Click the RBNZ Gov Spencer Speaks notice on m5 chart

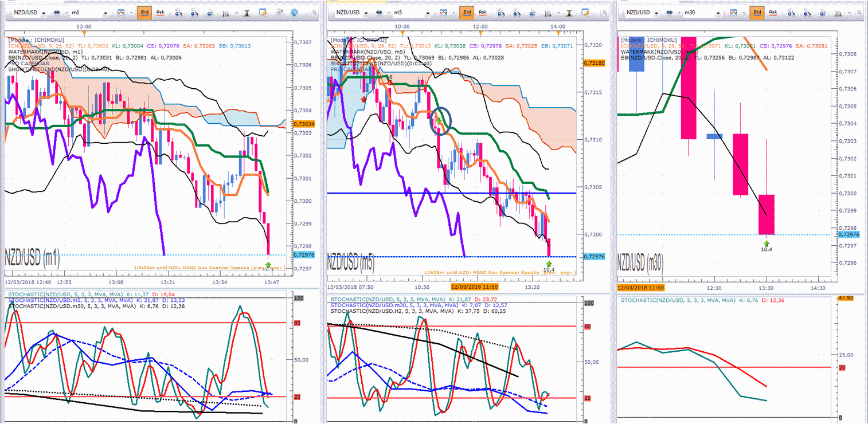point(500,273)
